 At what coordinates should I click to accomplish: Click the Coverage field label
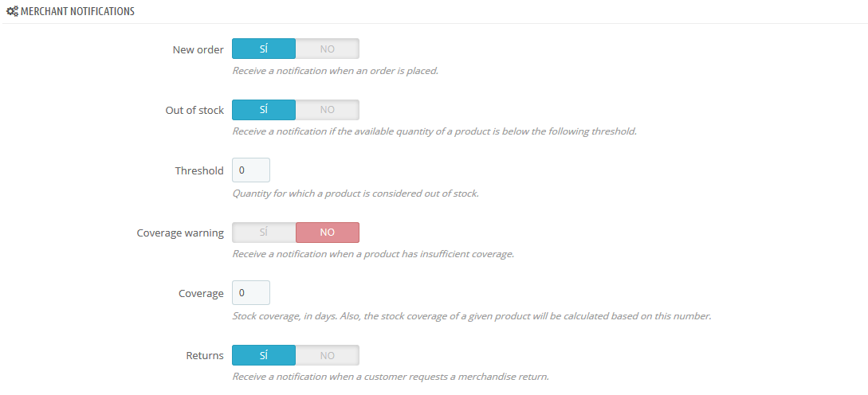201,294
